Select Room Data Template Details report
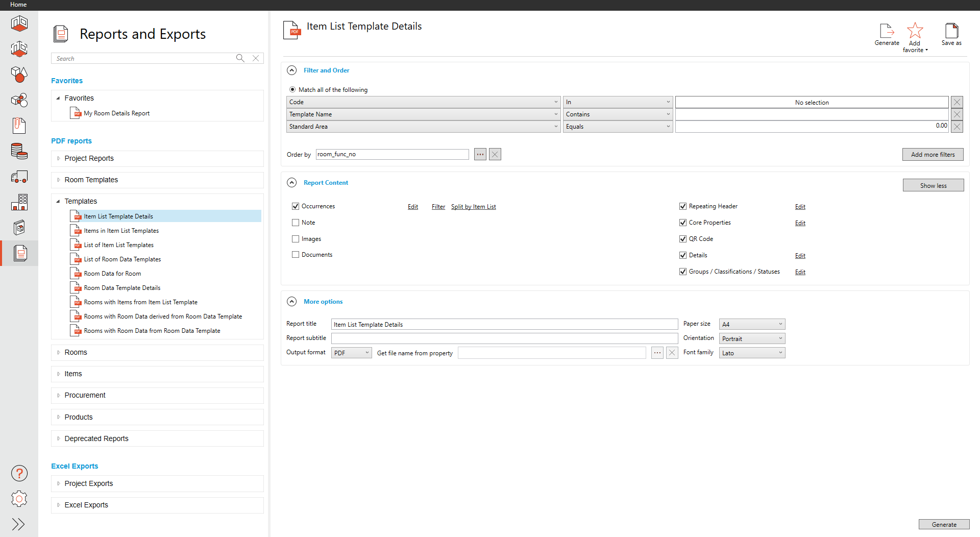980x537 pixels. (122, 288)
